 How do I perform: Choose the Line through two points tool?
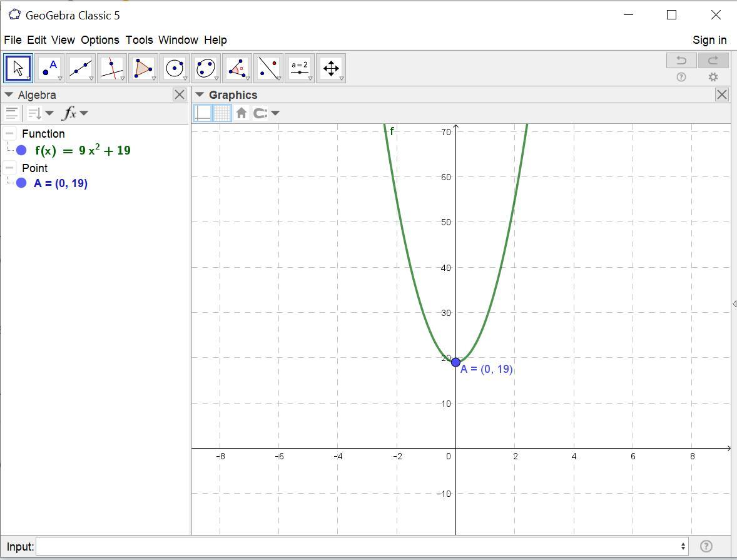(x=81, y=68)
